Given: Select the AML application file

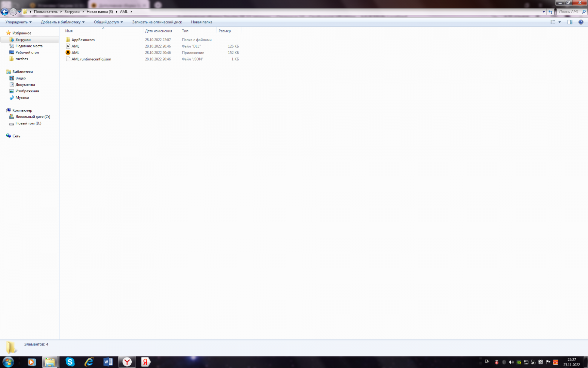Looking at the screenshot, I should 75,53.
